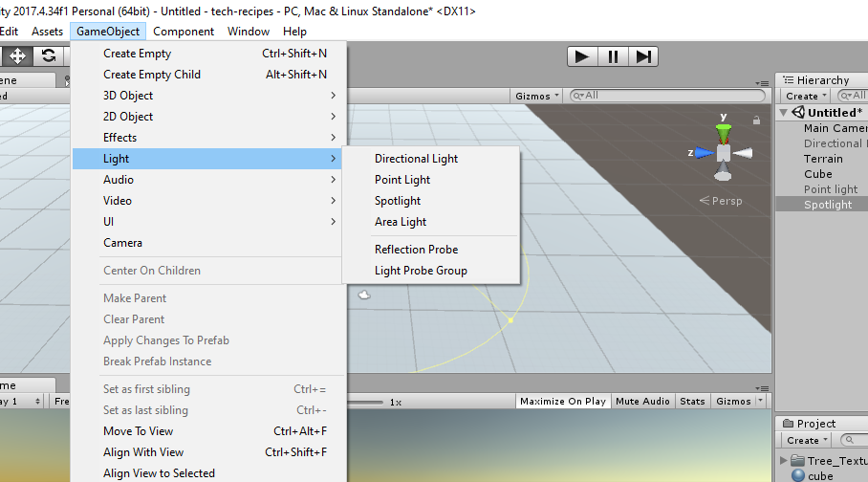The image size is (868, 482).
Task: Switch to the Hierarchy tab
Action: (823, 80)
